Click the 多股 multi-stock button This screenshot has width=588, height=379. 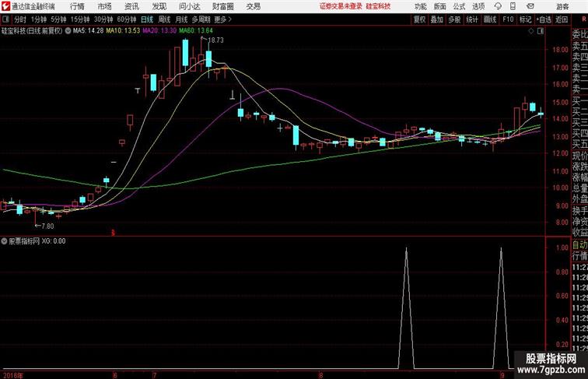[x=454, y=19]
